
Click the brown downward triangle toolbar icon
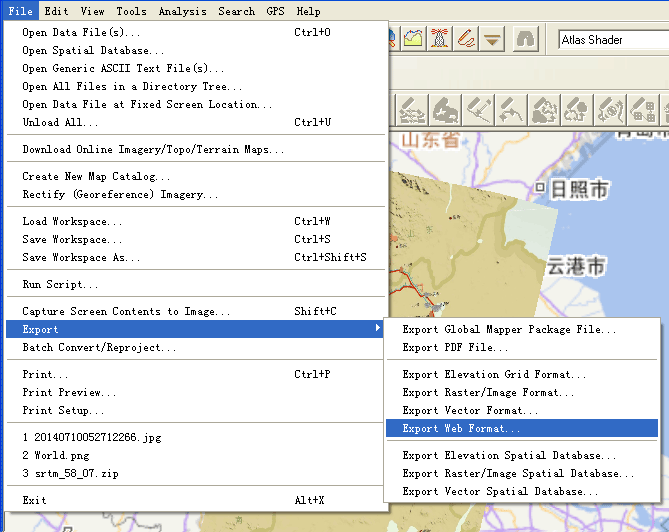[x=492, y=39]
